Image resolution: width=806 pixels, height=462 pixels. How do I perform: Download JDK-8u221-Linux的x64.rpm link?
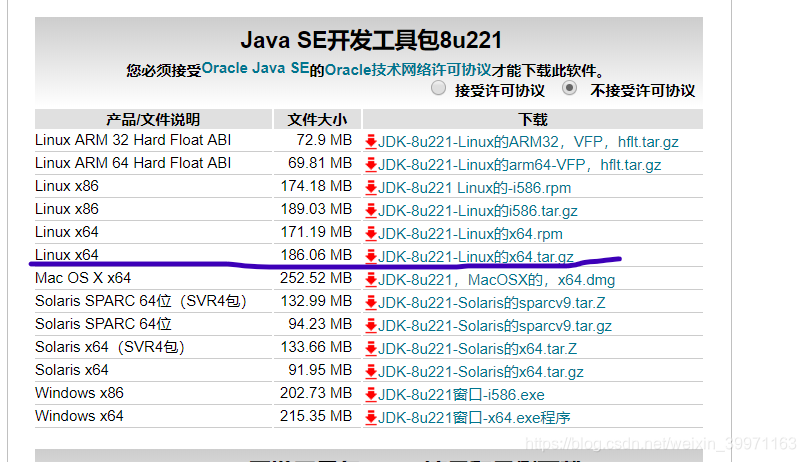(470, 234)
